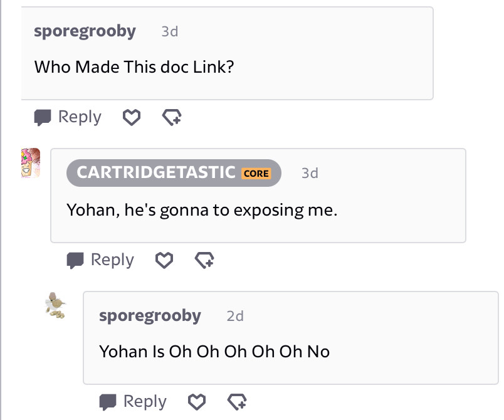This screenshot has width=504, height=420.
Task: Click the 2d timestamp on last comment
Action: coord(235,316)
